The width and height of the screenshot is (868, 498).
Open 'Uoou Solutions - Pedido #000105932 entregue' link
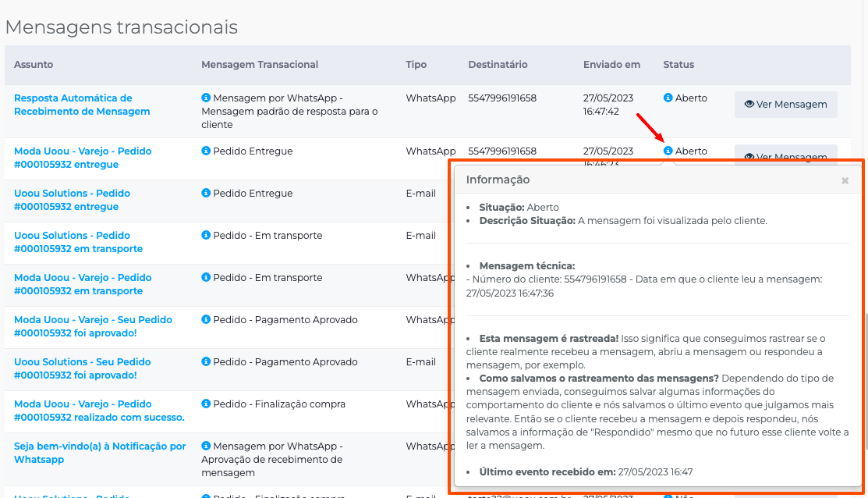72,200
